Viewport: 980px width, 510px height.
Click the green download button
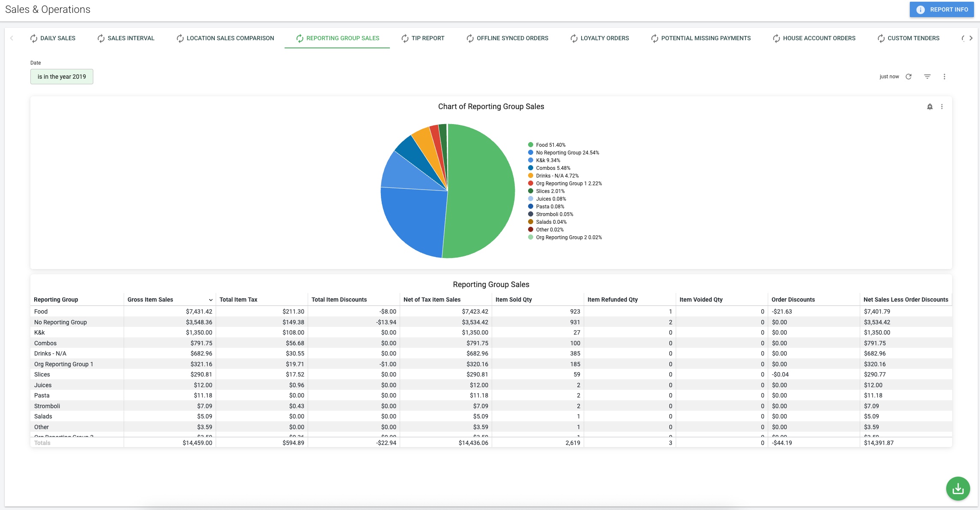pos(958,489)
